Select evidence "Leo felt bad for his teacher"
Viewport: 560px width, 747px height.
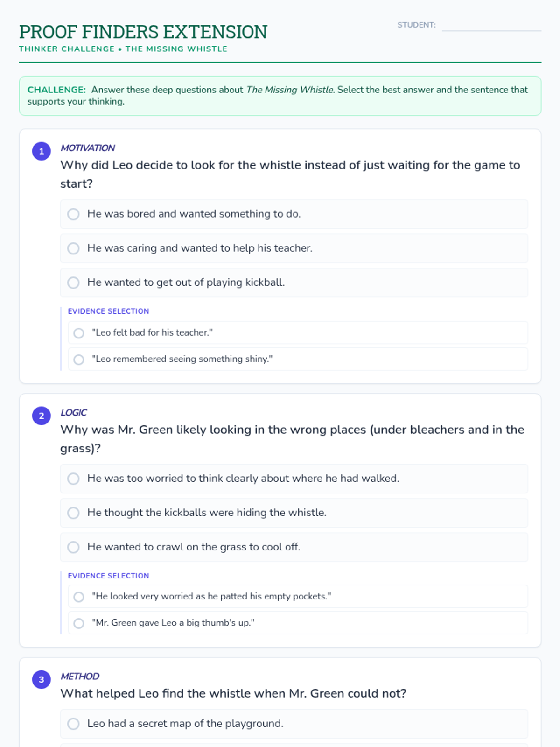[x=79, y=333]
